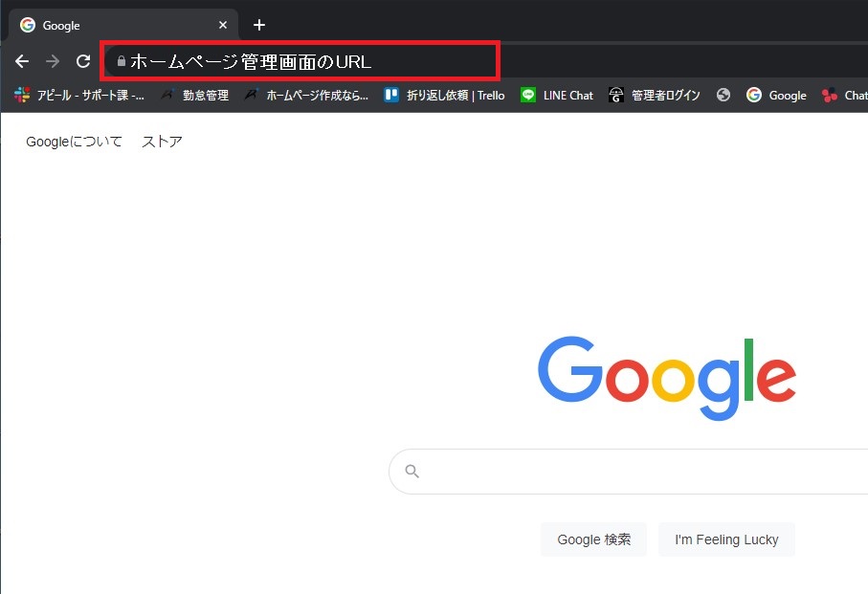Open the Google bookmark in bookmarks bar
The width and height of the screenshot is (868, 594).
[776, 95]
